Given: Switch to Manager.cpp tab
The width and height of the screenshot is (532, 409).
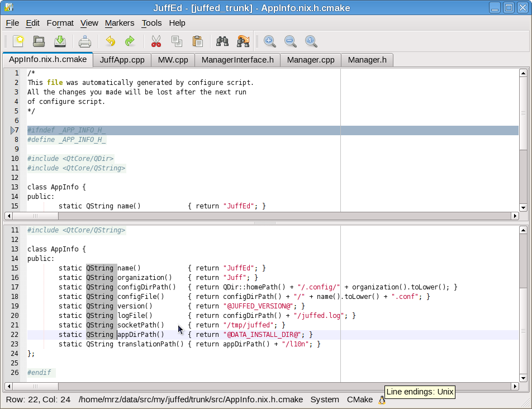Looking at the screenshot, I should coord(311,60).
